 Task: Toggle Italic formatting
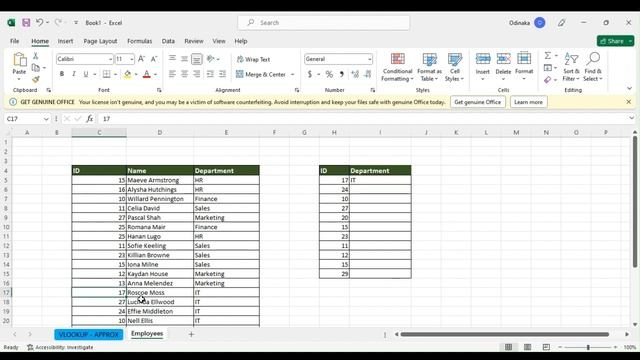pos(74,74)
